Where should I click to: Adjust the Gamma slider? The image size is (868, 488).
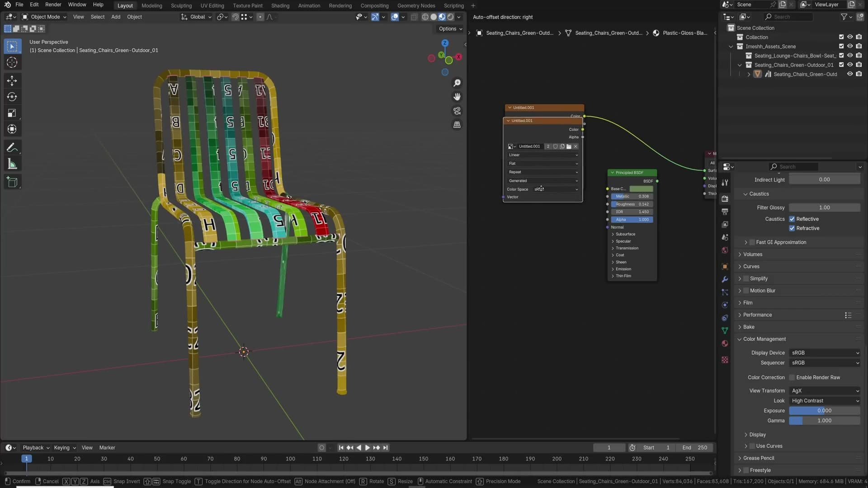coord(825,421)
